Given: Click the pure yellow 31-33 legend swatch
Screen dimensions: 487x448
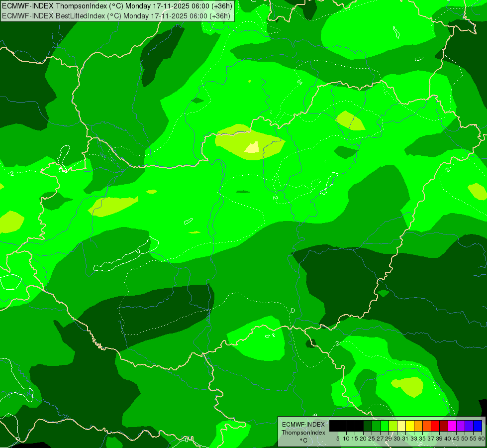Looking at the screenshot, I should [409, 426].
